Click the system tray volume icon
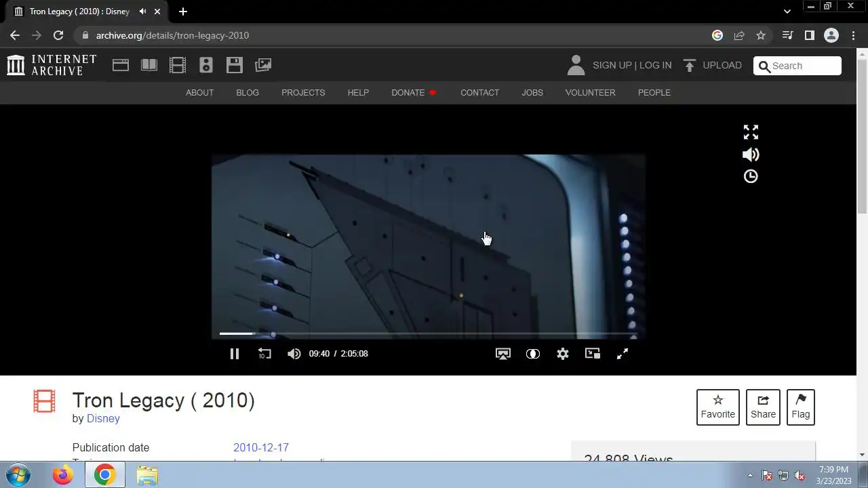 click(800, 475)
